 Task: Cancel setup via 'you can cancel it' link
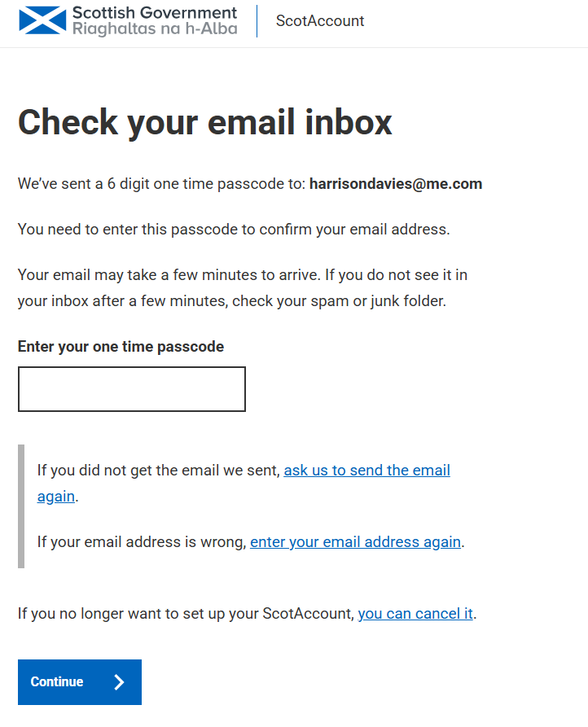coord(415,613)
